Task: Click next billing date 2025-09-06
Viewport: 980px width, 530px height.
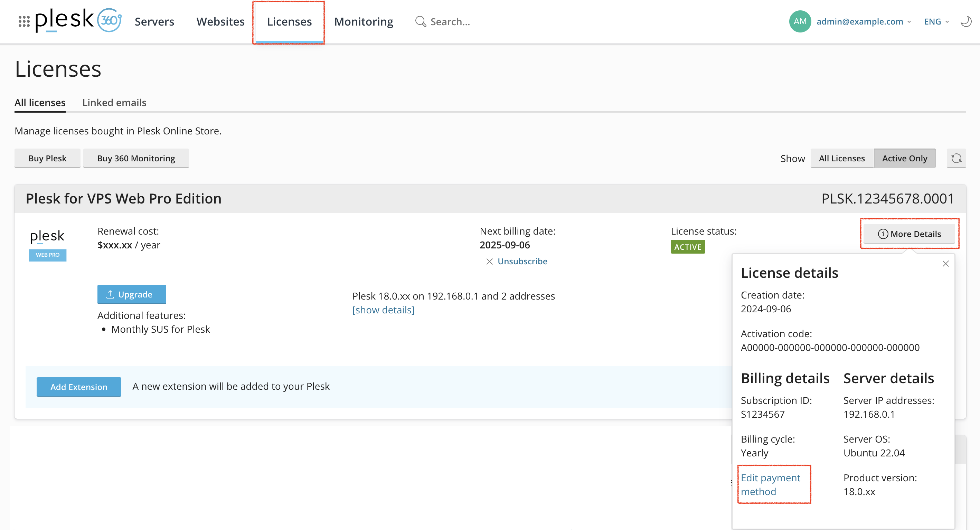Action: (505, 245)
